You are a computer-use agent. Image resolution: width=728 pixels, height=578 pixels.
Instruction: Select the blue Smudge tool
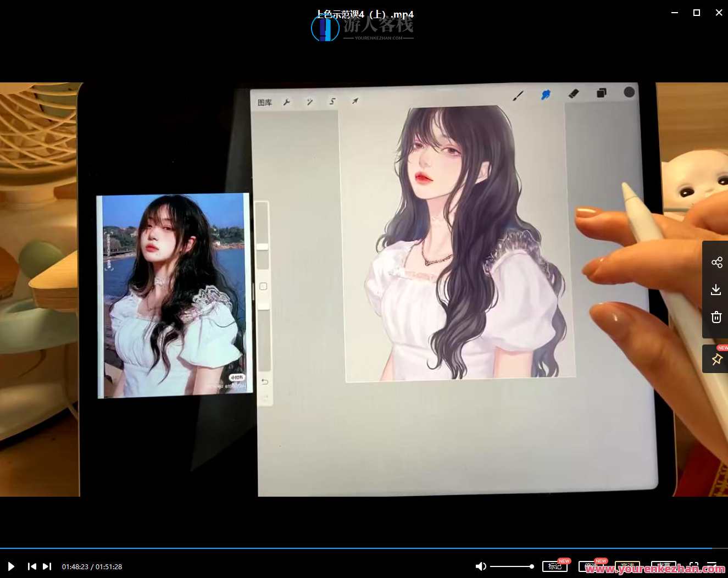546,95
